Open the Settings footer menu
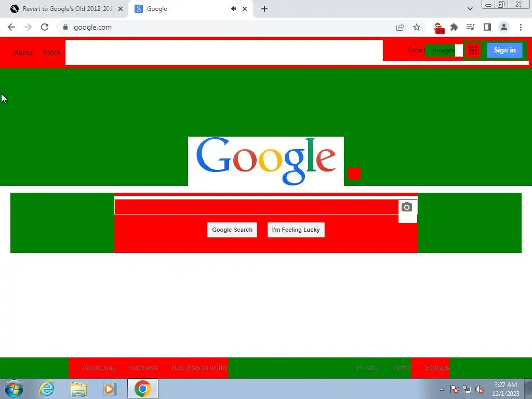This screenshot has width=532, height=399. click(x=436, y=367)
